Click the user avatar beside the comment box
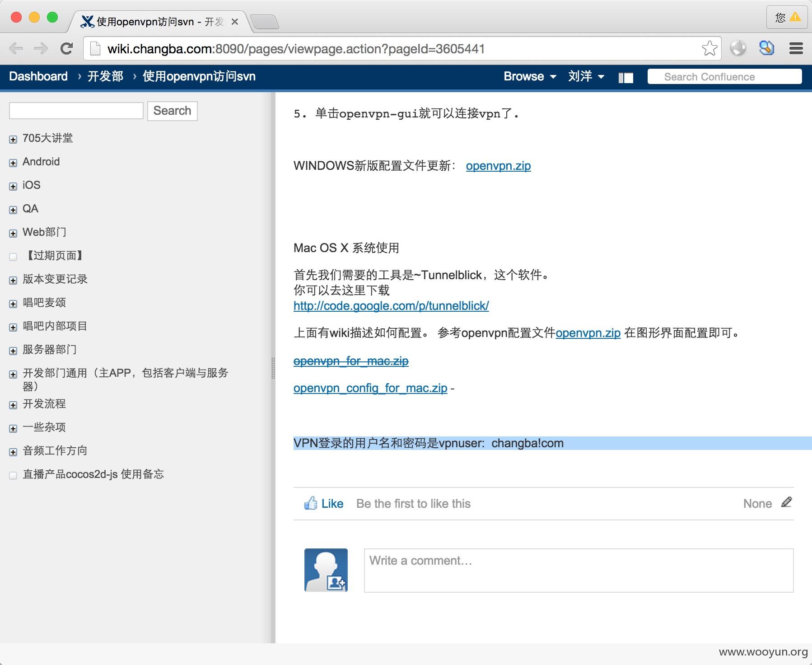Viewport: 812px width, 665px height. (326, 570)
